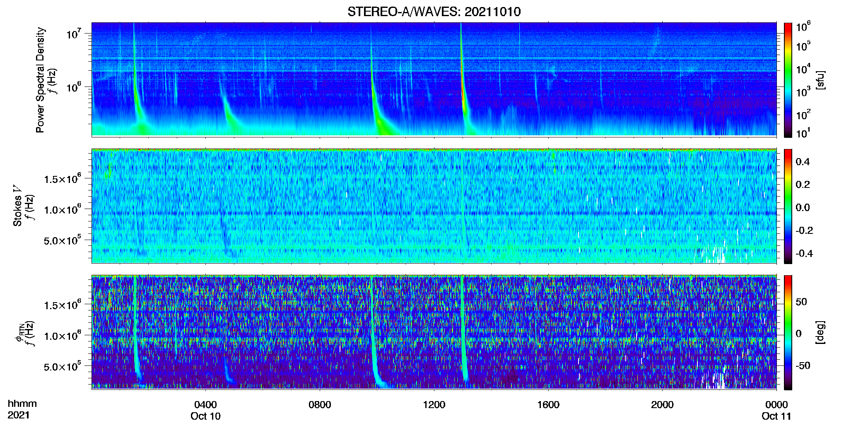
Task: Click the plot title STEREO-A/WAVES: 20211010
Action: (434, 12)
